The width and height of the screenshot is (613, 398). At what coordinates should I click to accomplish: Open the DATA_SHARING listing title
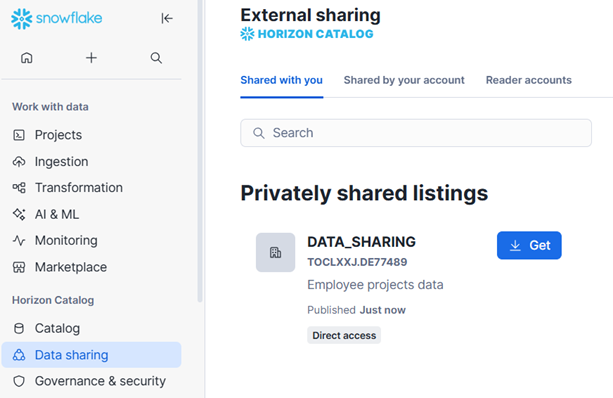pos(361,242)
